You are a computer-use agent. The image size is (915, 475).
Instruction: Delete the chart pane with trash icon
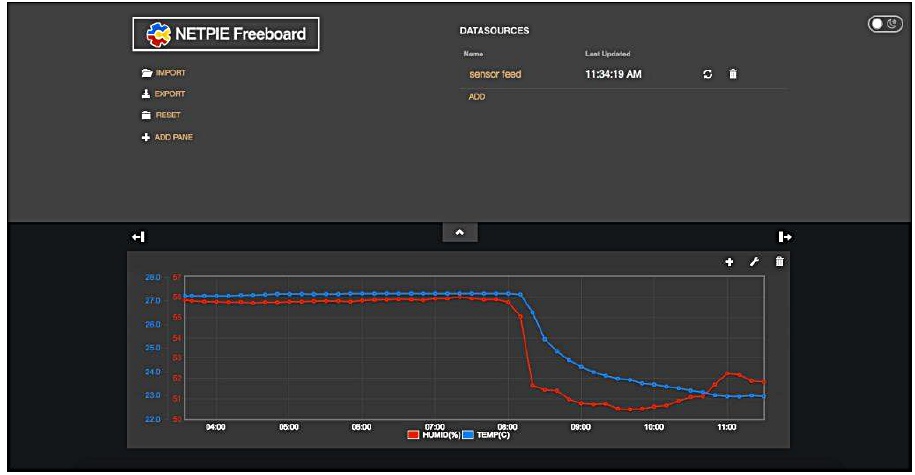click(780, 262)
